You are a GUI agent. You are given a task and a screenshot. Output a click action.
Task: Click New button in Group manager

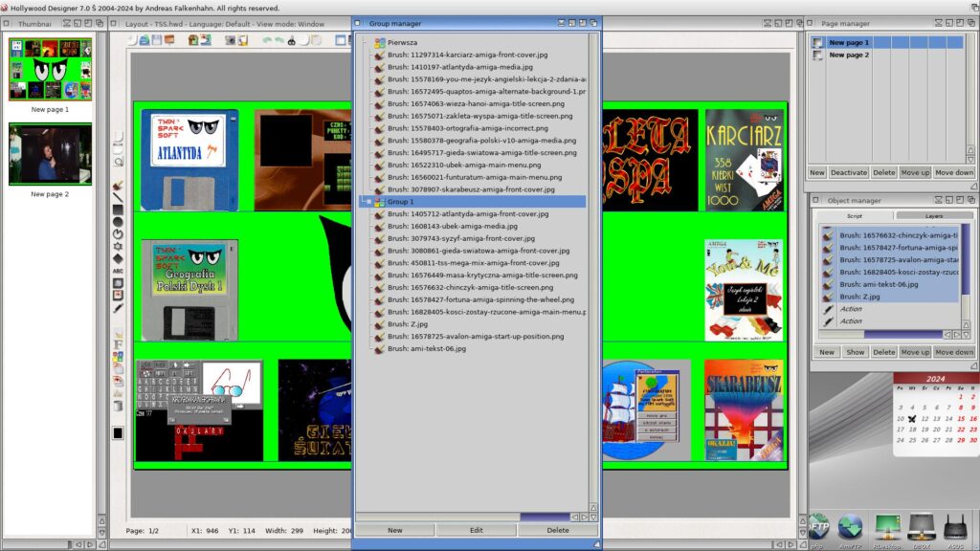click(x=395, y=530)
